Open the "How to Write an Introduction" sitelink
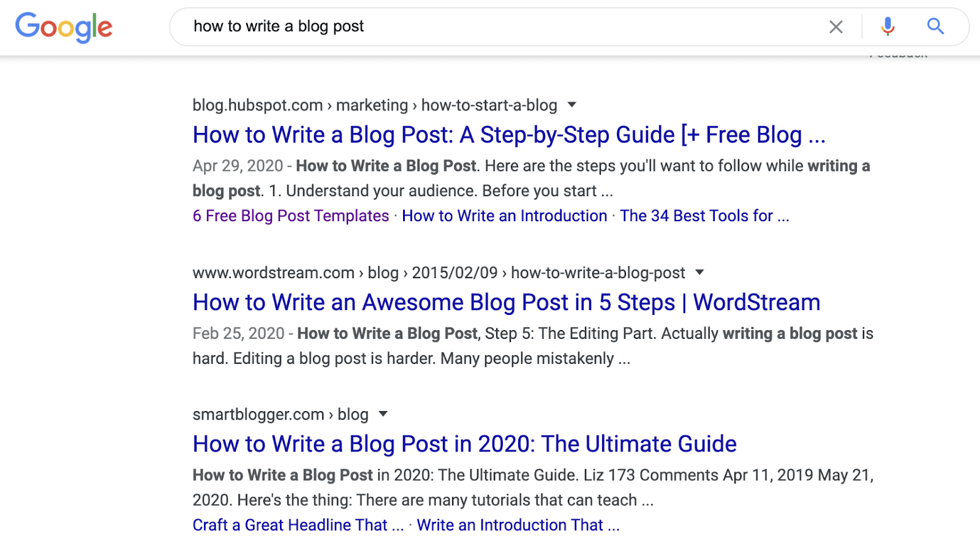The width and height of the screenshot is (980, 544). [x=504, y=216]
